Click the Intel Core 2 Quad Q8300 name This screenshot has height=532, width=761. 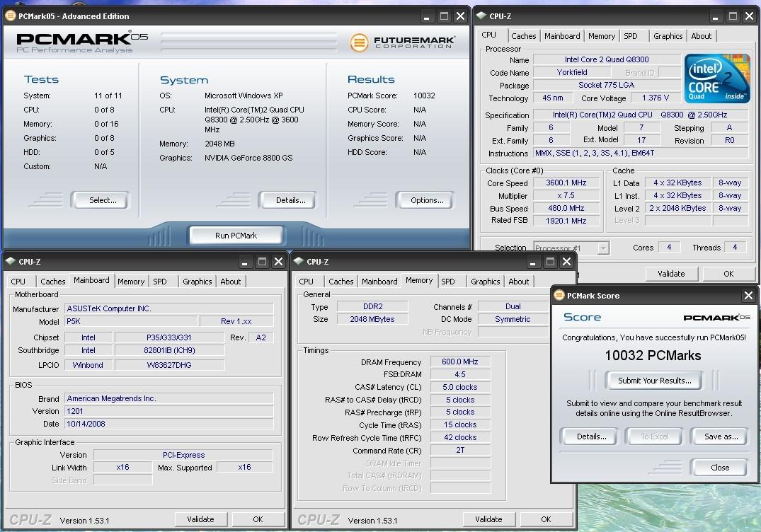606,59
